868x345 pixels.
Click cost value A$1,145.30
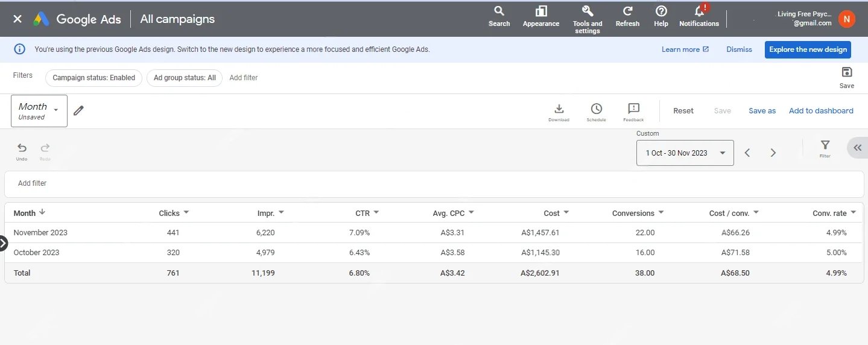pyautogui.click(x=540, y=253)
